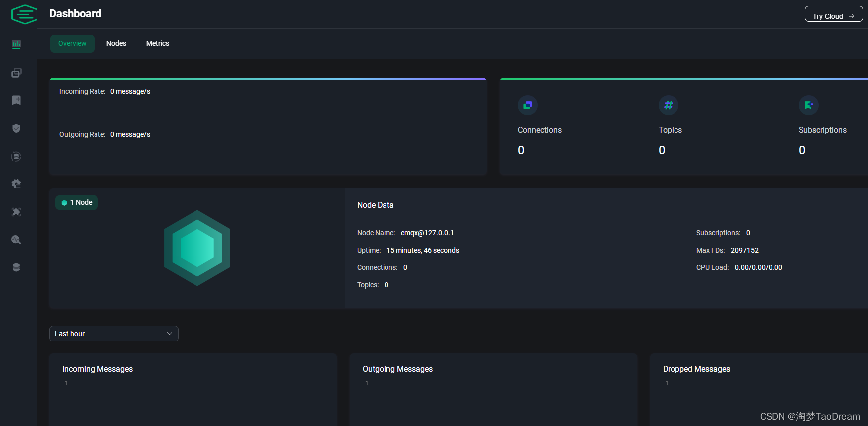The height and width of the screenshot is (426, 868).
Task: Click the uptime value 15 minutes, 46 seconds
Action: (423, 250)
